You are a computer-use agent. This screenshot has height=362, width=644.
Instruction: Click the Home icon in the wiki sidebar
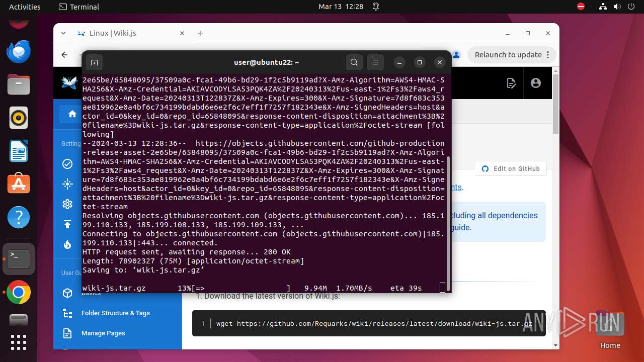coord(72,114)
